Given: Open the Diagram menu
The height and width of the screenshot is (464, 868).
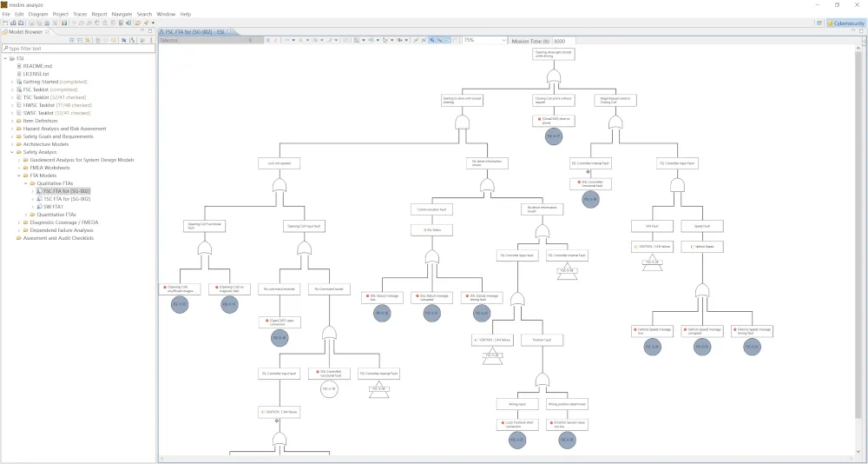Looking at the screenshot, I should pyautogui.click(x=38, y=14).
